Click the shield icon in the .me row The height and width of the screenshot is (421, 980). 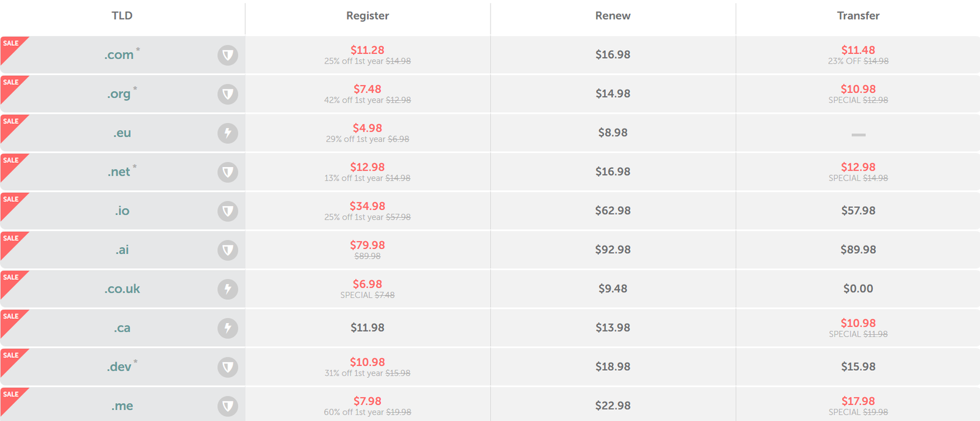(228, 406)
